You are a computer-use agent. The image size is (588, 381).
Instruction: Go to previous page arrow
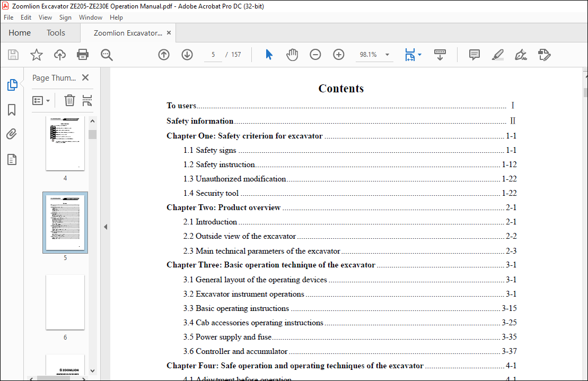(163, 55)
